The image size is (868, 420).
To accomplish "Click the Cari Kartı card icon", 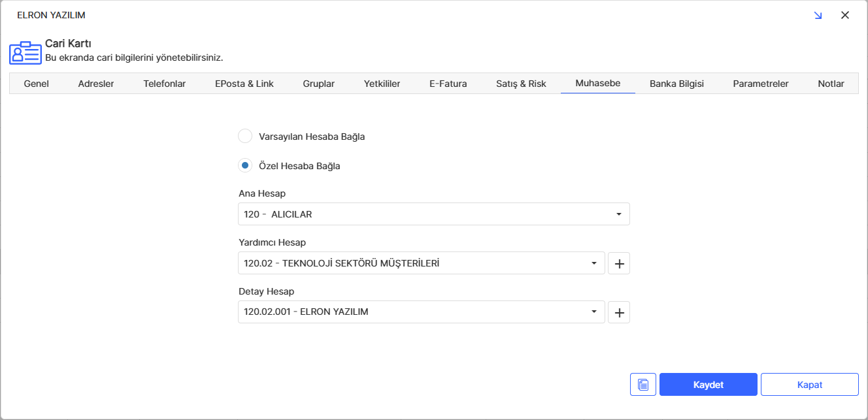I will click(x=25, y=52).
